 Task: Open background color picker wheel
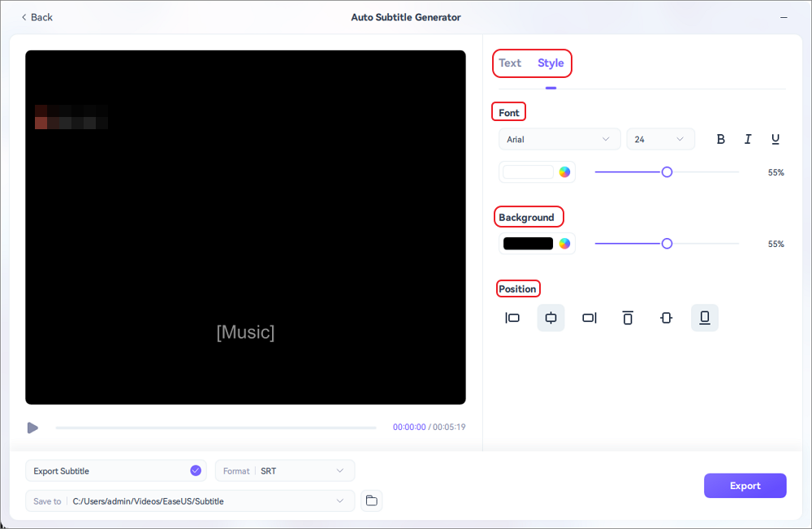click(x=564, y=244)
